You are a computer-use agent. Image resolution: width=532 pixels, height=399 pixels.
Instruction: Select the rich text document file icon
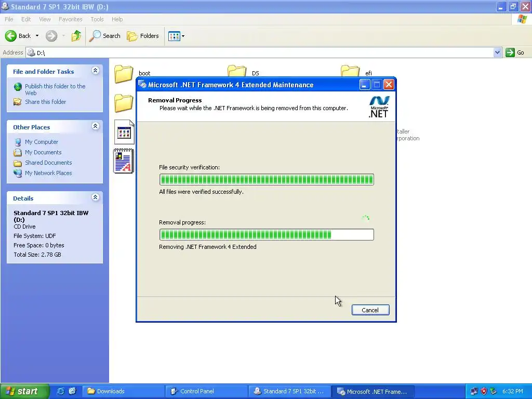(124, 161)
